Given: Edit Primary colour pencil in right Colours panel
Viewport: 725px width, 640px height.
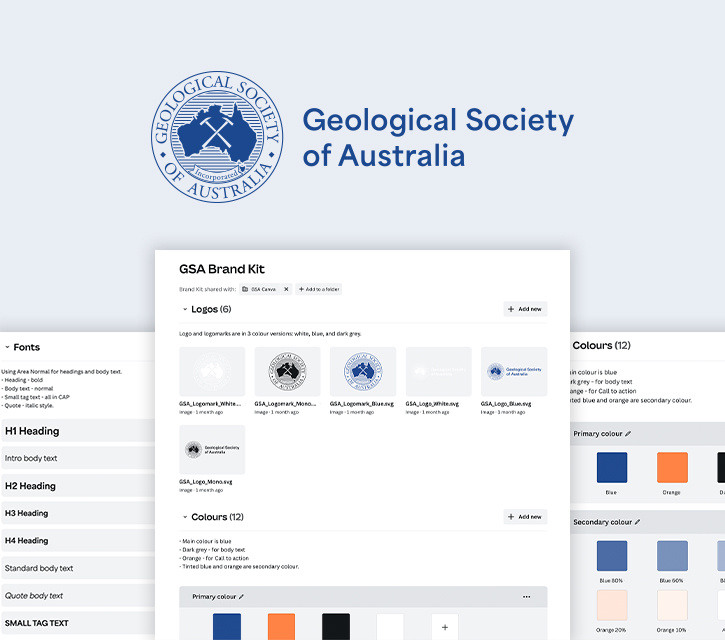Looking at the screenshot, I should coord(628,433).
